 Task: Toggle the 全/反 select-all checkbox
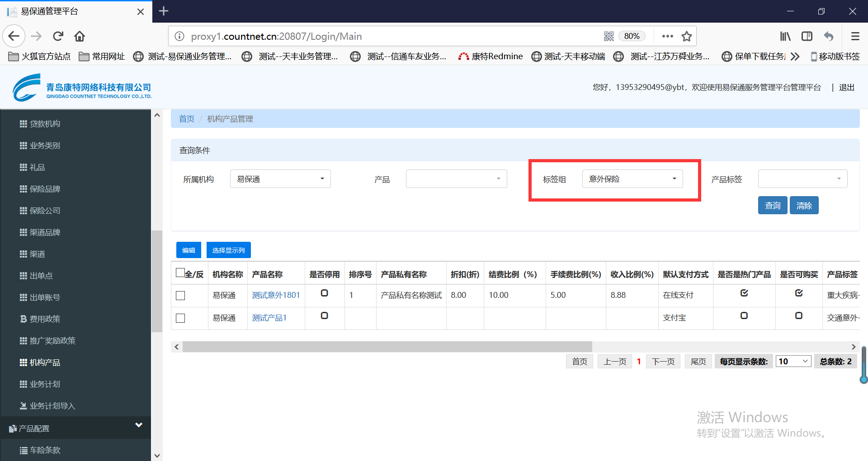180,273
